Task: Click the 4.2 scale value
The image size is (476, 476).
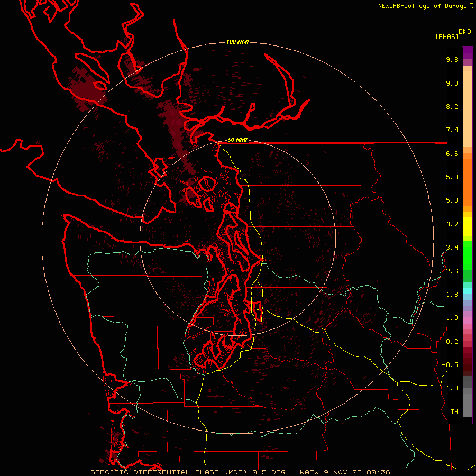Action: tap(452, 224)
